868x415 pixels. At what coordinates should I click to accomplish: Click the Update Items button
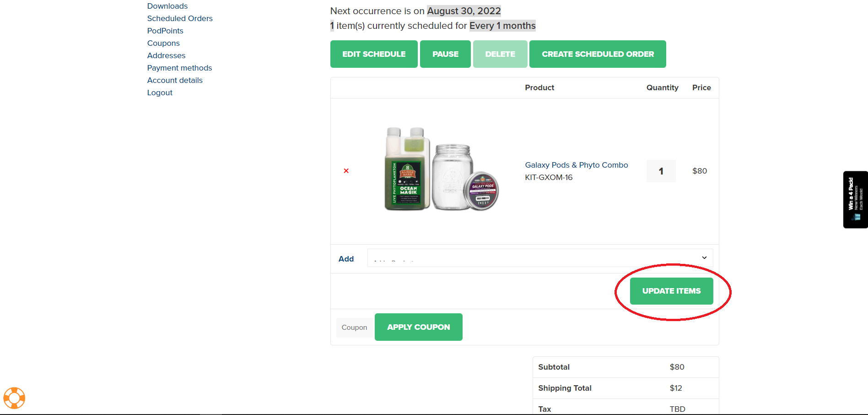(671, 291)
